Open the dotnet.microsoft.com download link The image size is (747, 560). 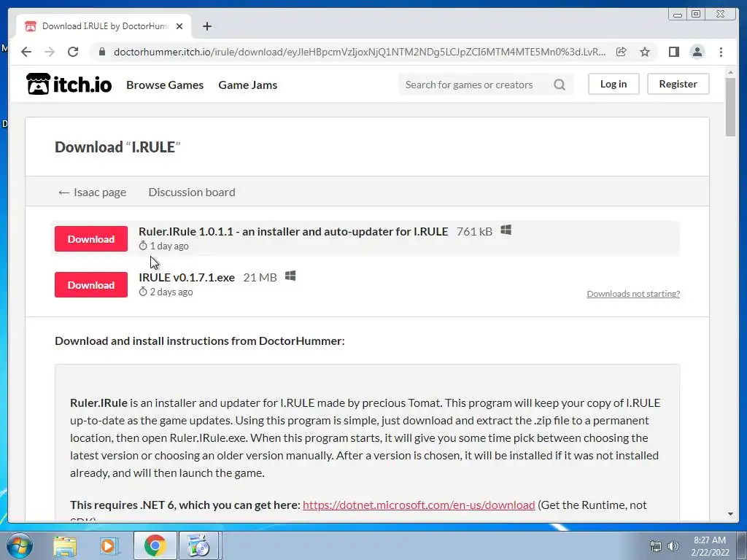(x=419, y=505)
